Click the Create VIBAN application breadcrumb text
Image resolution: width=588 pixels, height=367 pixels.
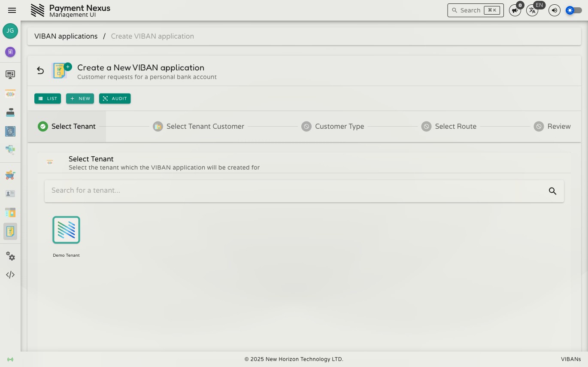[152, 36]
